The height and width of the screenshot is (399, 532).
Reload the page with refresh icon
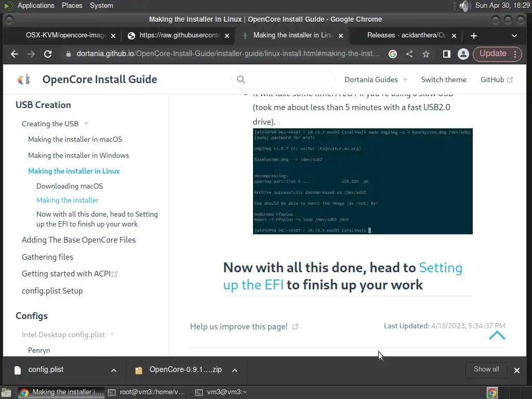pyautogui.click(x=48, y=54)
